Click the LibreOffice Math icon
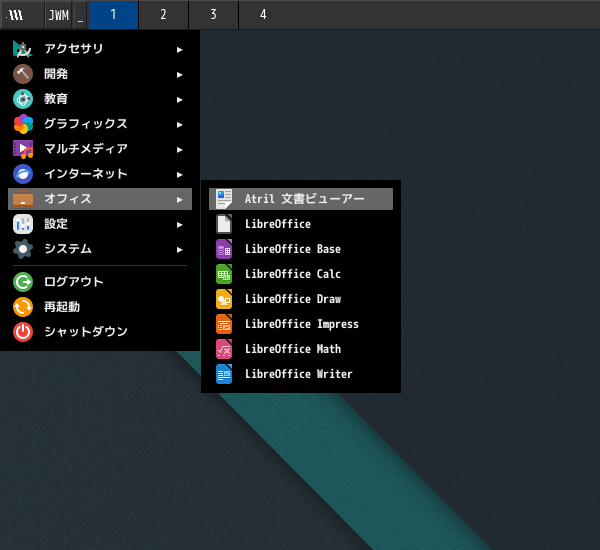The image size is (600, 550). (x=224, y=349)
